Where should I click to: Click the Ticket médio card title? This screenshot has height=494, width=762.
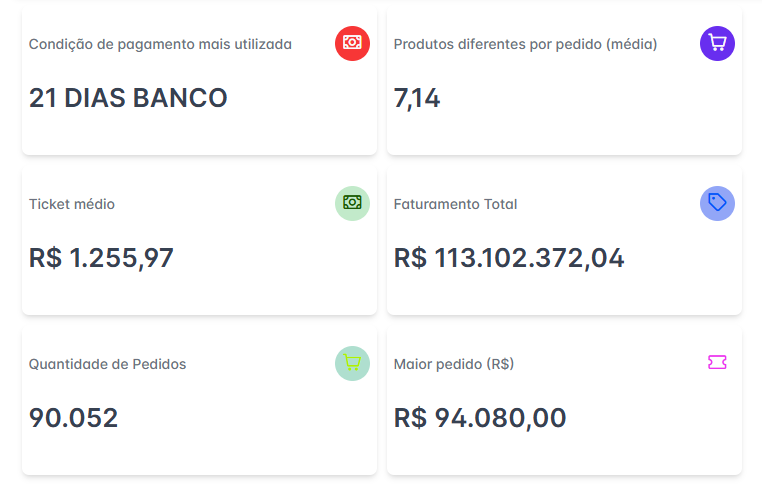point(72,204)
